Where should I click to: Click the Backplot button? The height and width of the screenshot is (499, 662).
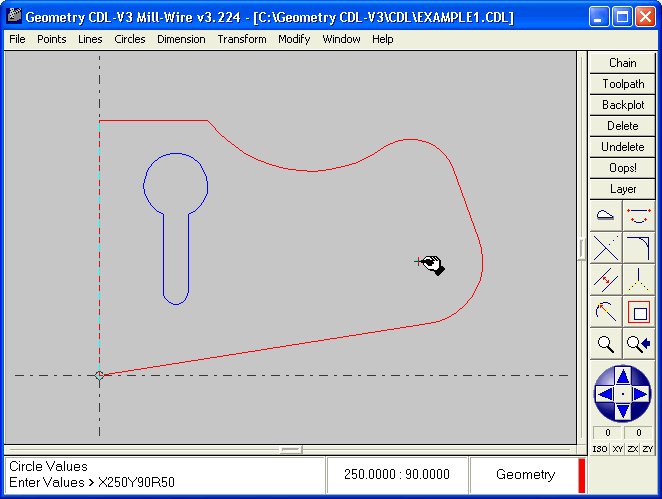[x=622, y=105]
